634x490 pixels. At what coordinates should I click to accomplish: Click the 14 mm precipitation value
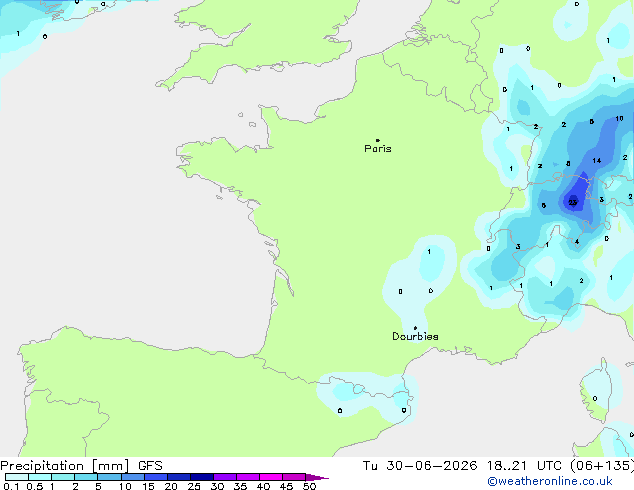[x=597, y=161]
